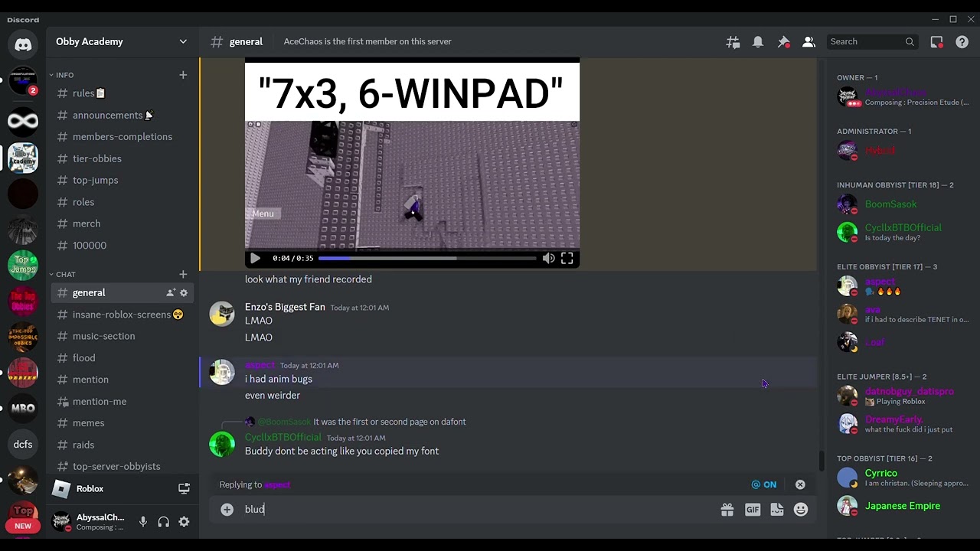
Task: Toggle the @ ON reply mention
Action: point(764,484)
